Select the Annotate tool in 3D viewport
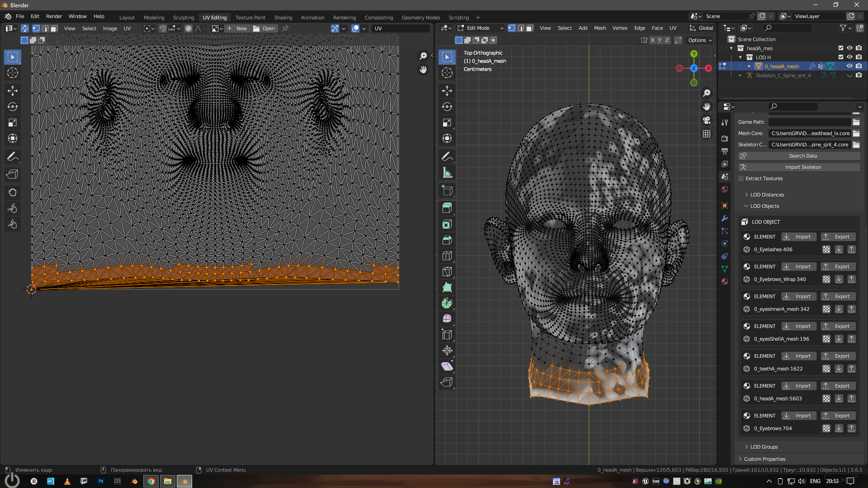Image resolution: width=868 pixels, height=488 pixels. point(447,157)
